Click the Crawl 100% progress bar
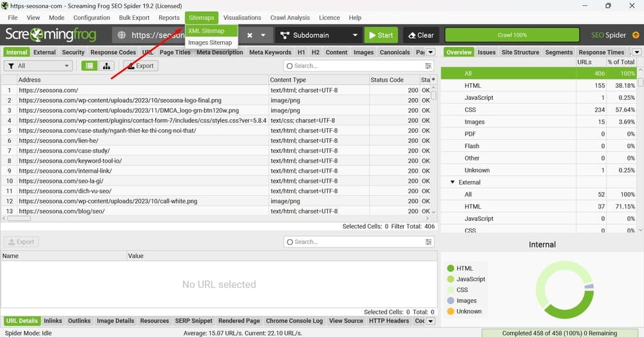 pyautogui.click(x=512, y=35)
